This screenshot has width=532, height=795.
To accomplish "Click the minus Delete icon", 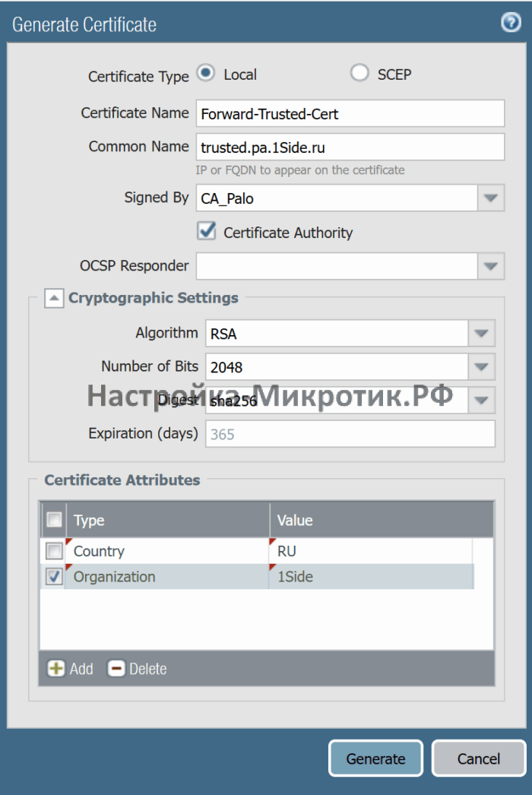I will [116, 669].
